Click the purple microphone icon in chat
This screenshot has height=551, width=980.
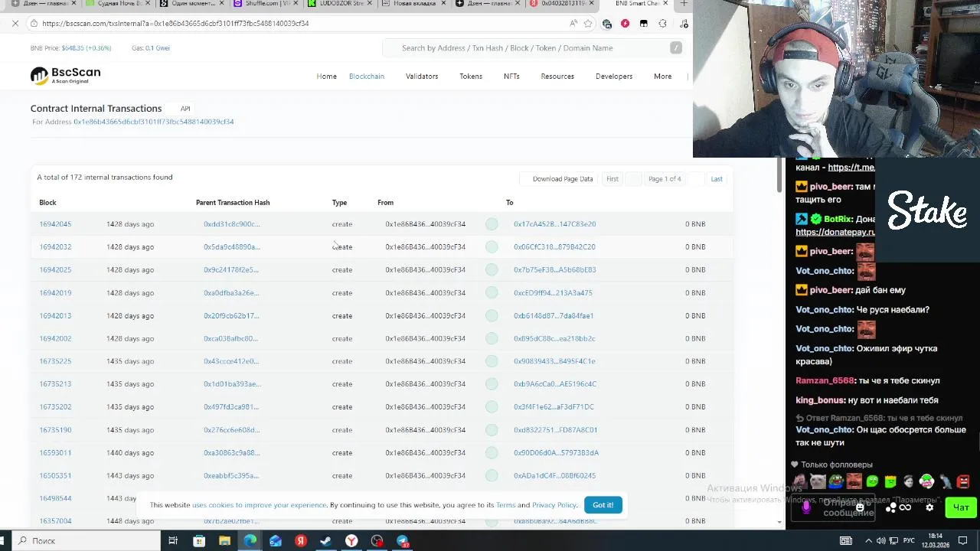click(805, 507)
